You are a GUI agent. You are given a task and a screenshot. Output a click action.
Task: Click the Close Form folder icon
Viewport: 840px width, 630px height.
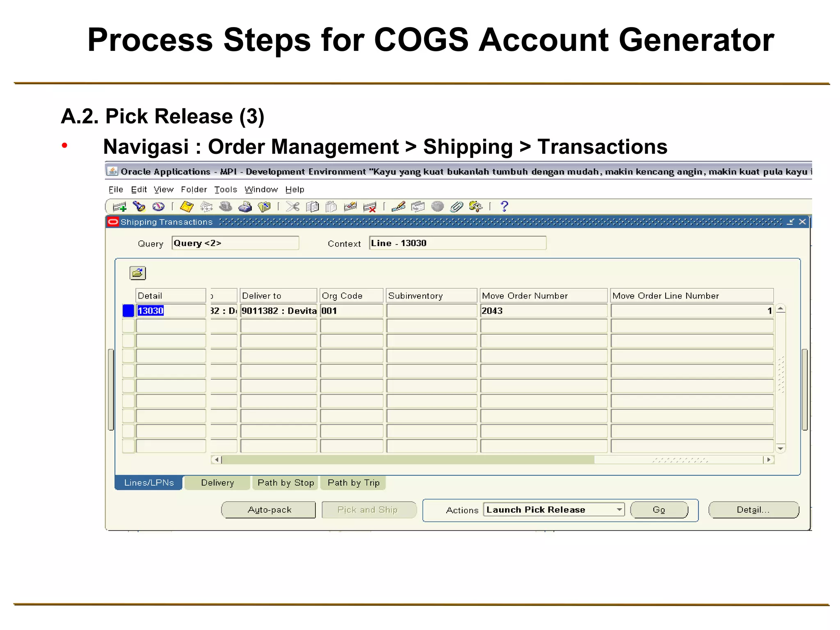coord(264,206)
